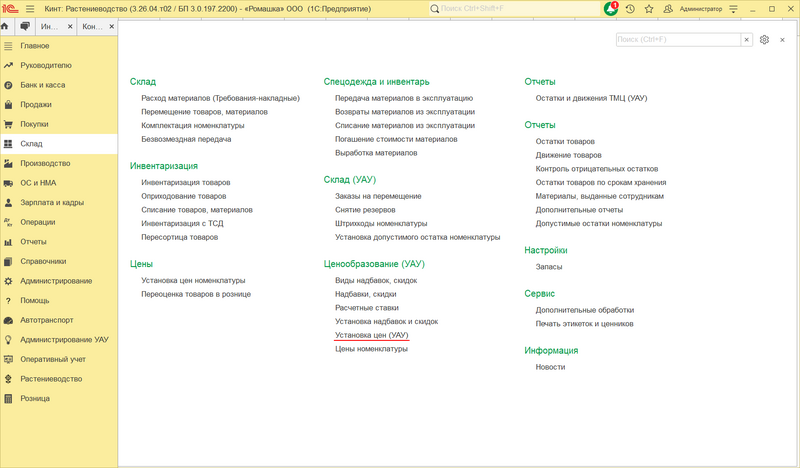Open the notifications bell icon
This screenshot has width=800, height=468.
click(x=611, y=9)
